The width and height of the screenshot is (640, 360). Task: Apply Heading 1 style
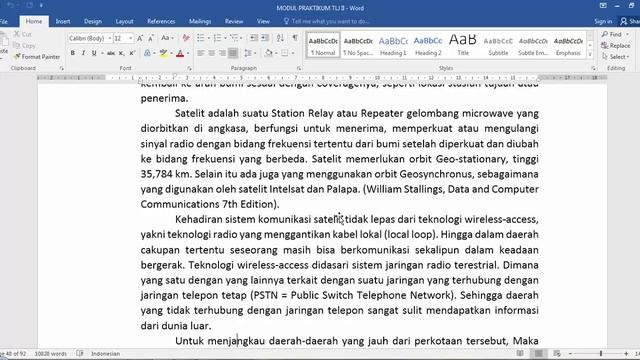pos(393,45)
